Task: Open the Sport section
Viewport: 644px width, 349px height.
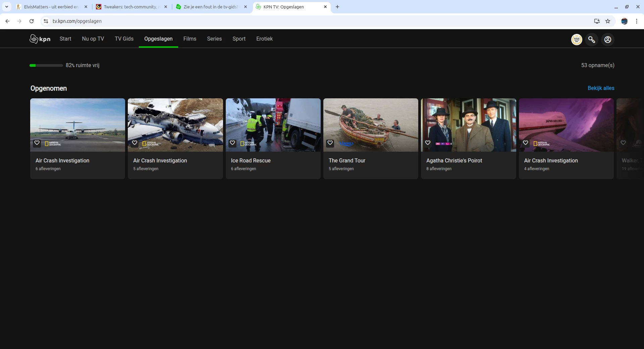Action: click(x=239, y=39)
